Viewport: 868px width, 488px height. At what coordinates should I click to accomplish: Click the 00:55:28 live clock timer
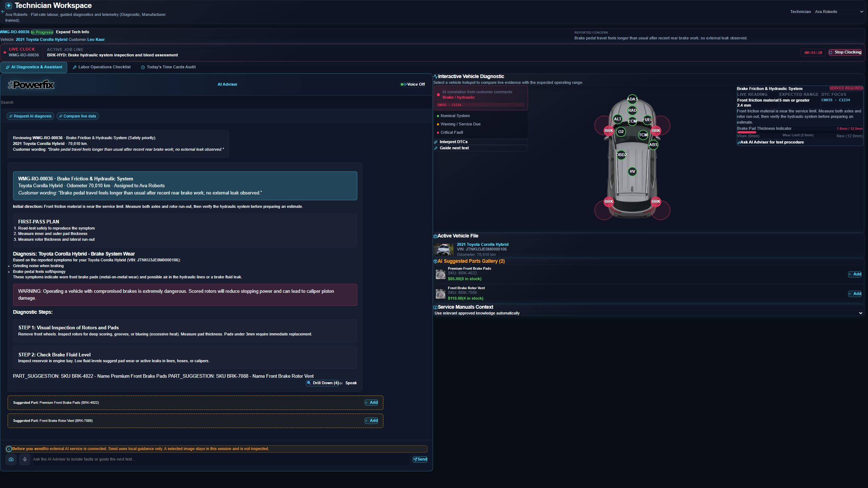pyautogui.click(x=813, y=52)
